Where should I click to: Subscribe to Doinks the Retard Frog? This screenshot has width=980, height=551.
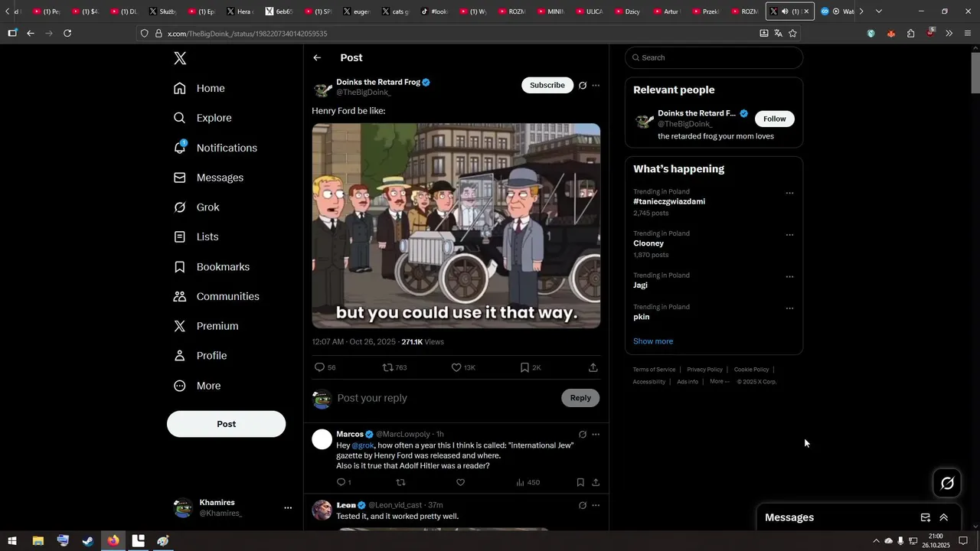point(547,85)
